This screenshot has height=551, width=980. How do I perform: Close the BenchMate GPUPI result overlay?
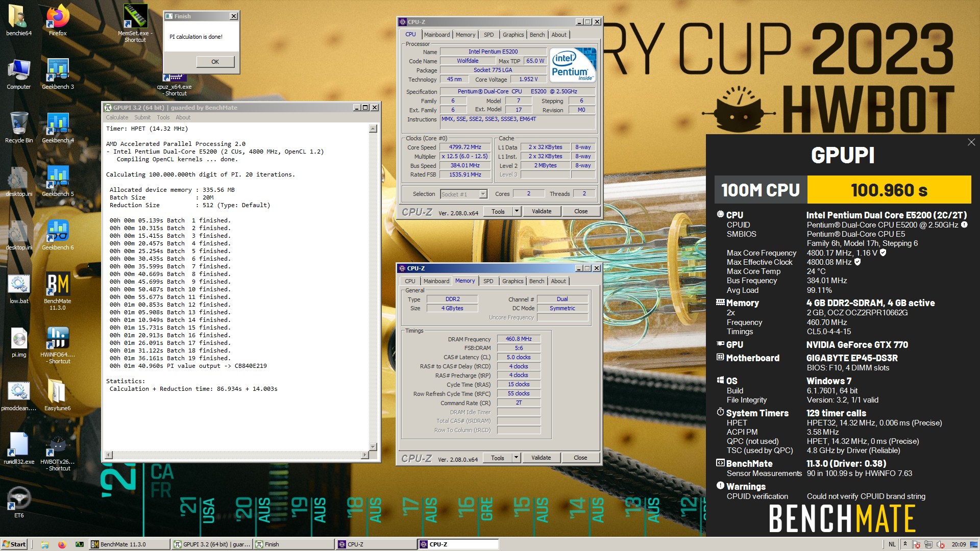coord(971,142)
